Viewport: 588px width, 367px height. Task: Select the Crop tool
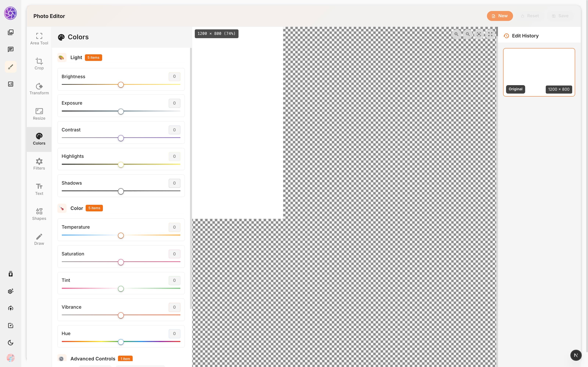click(39, 64)
